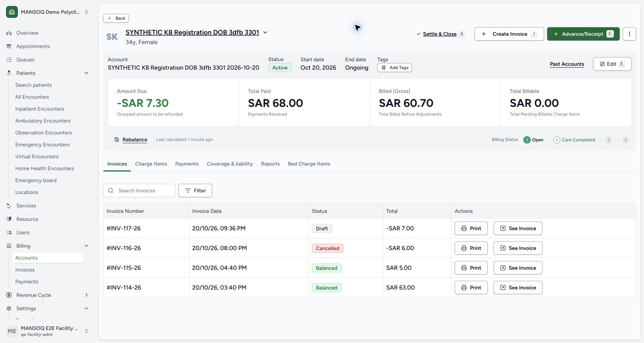644x343 pixels.
Task: Click the Settings gear icon in sidebar
Action: (x=9, y=308)
